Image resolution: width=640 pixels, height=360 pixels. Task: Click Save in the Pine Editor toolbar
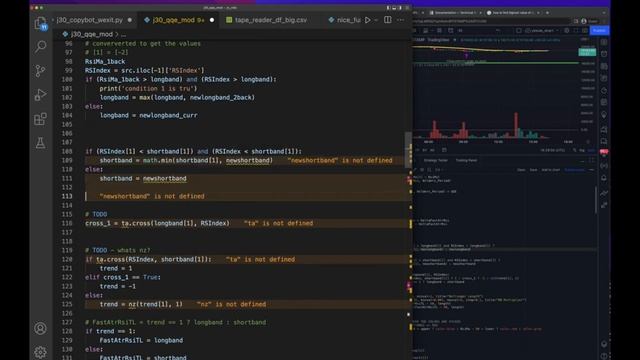click(x=533, y=170)
